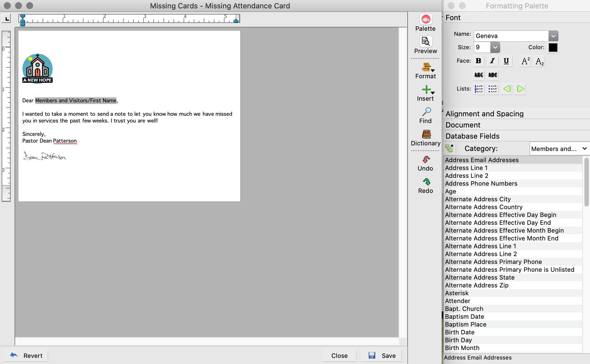This screenshot has width=590, height=364.
Task: Click the Revert button
Action: point(26,356)
